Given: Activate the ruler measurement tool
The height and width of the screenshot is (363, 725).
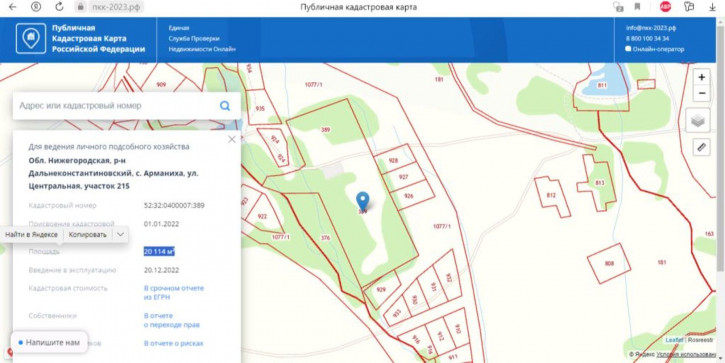Looking at the screenshot, I should coord(702,148).
